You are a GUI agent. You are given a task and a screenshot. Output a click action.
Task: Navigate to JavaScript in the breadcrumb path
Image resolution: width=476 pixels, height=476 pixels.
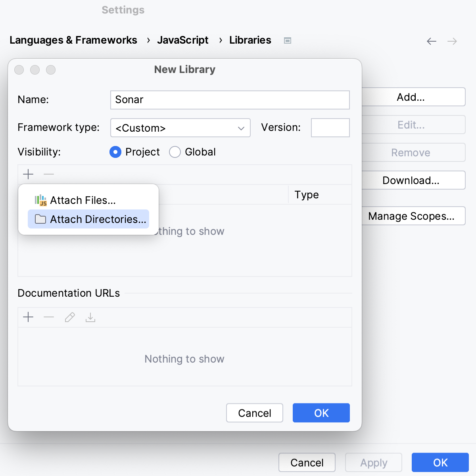pyautogui.click(x=183, y=40)
